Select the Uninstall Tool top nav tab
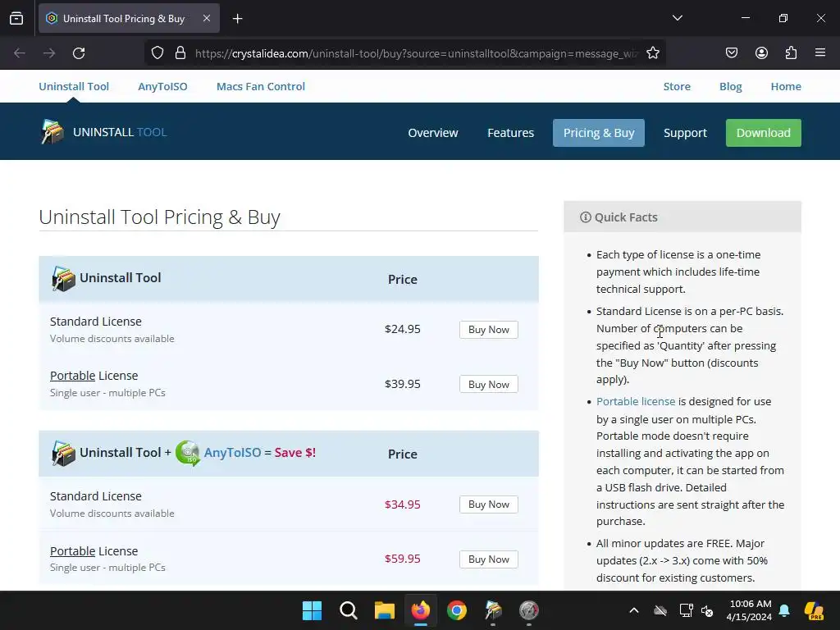 click(74, 86)
